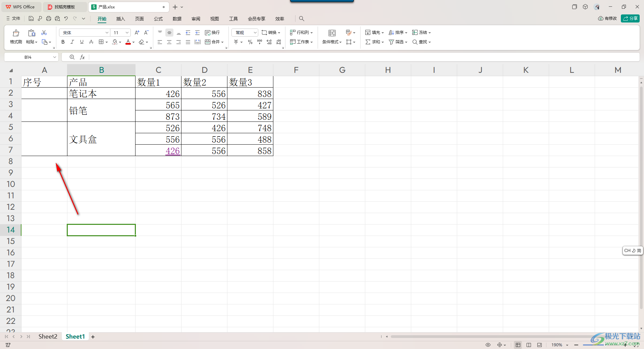Click the Print icon in quick toolbar
The width and height of the screenshot is (644, 349).
[49, 18]
